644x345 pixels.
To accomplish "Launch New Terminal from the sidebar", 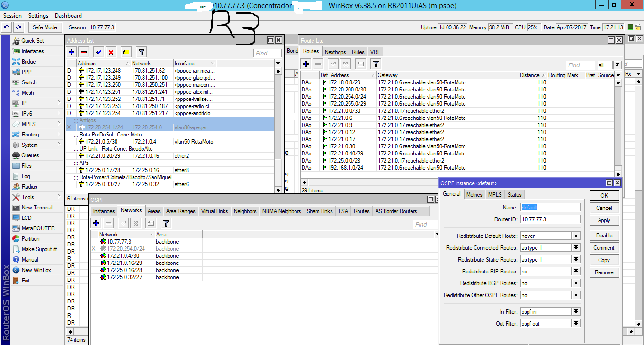I will click(37, 208).
